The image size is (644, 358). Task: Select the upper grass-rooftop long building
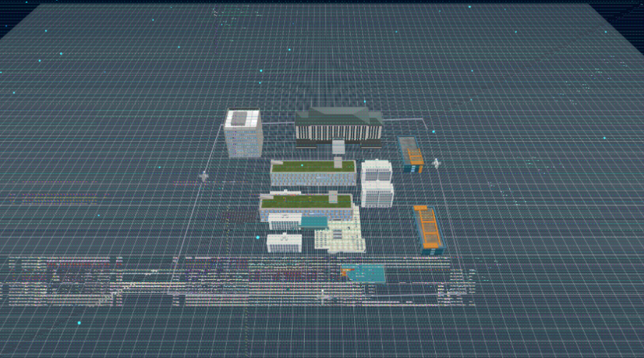coord(313,173)
